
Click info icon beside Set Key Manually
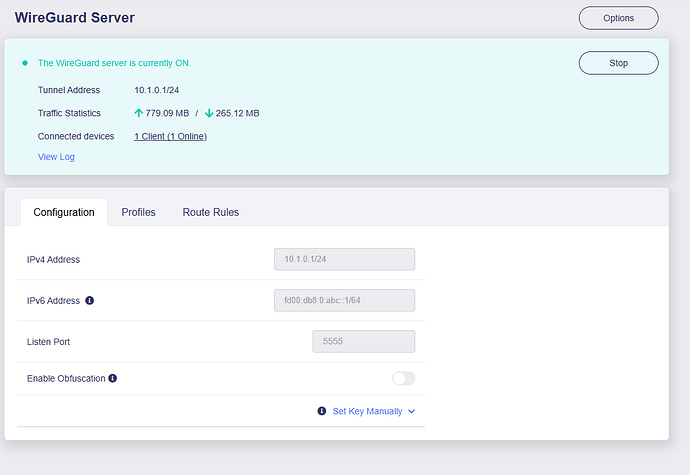pos(322,411)
